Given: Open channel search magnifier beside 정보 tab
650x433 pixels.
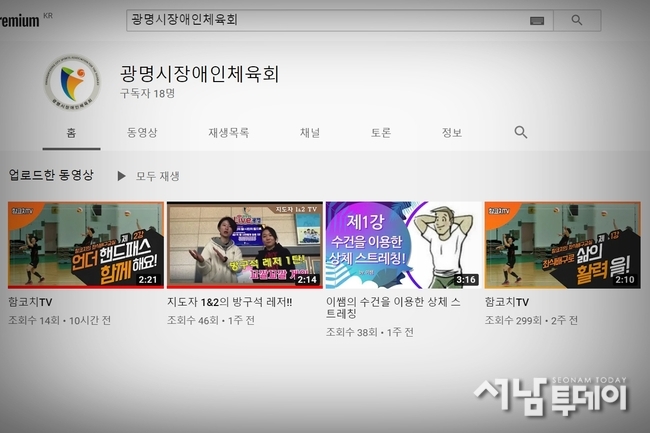Looking at the screenshot, I should click(x=521, y=132).
